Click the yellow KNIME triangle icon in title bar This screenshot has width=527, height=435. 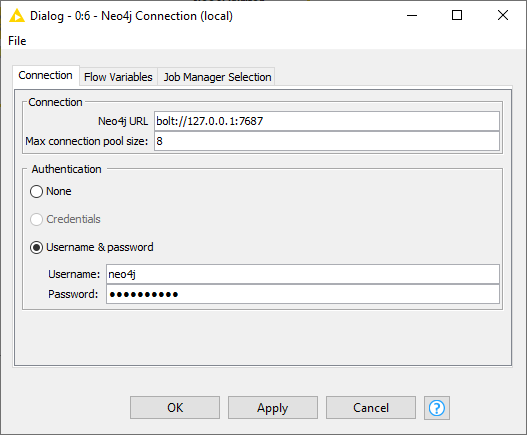coord(16,16)
